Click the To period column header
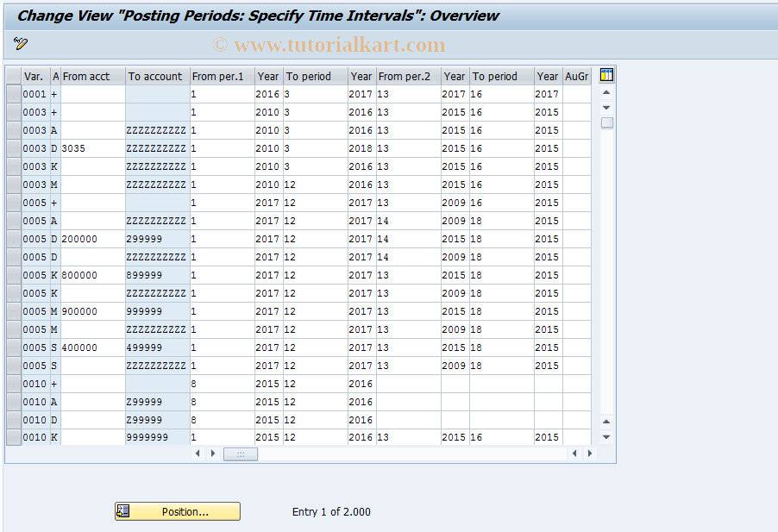Image resolution: width=778 pixels, height=532 pixels. (x=315, y=76)
